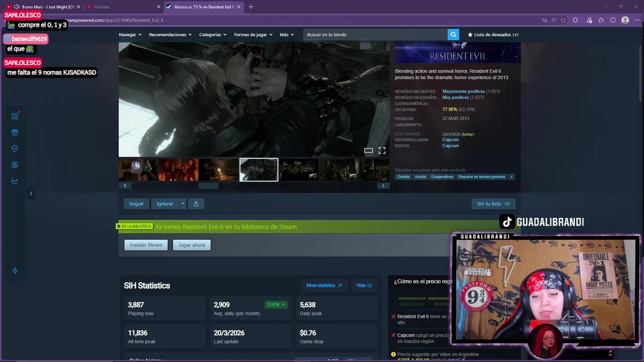Expand the Más menu
Image resolution: width=644 pixels, height=362 pixels.
(287, 35)
